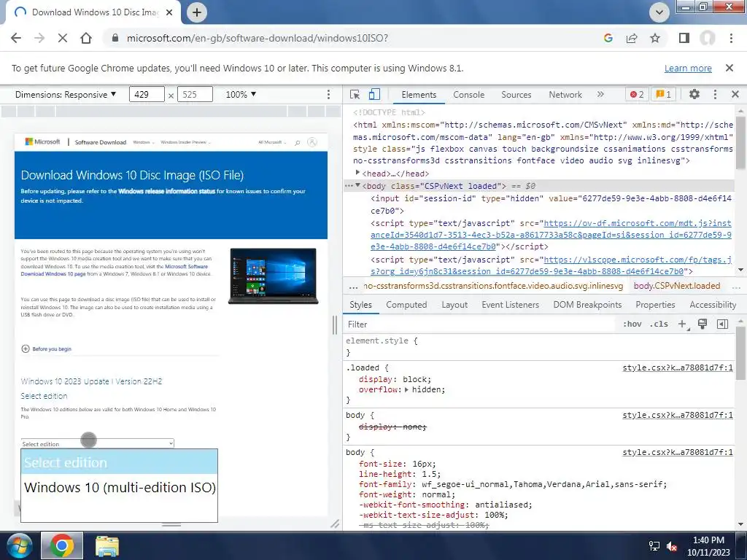Click the page search magnifier icon
This screenshot has height=560, width=747.
tap(298, 142)
